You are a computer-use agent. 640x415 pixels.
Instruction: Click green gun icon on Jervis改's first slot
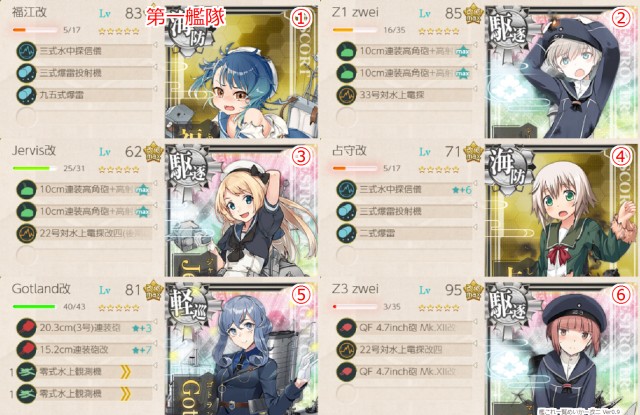pos(27,189)
